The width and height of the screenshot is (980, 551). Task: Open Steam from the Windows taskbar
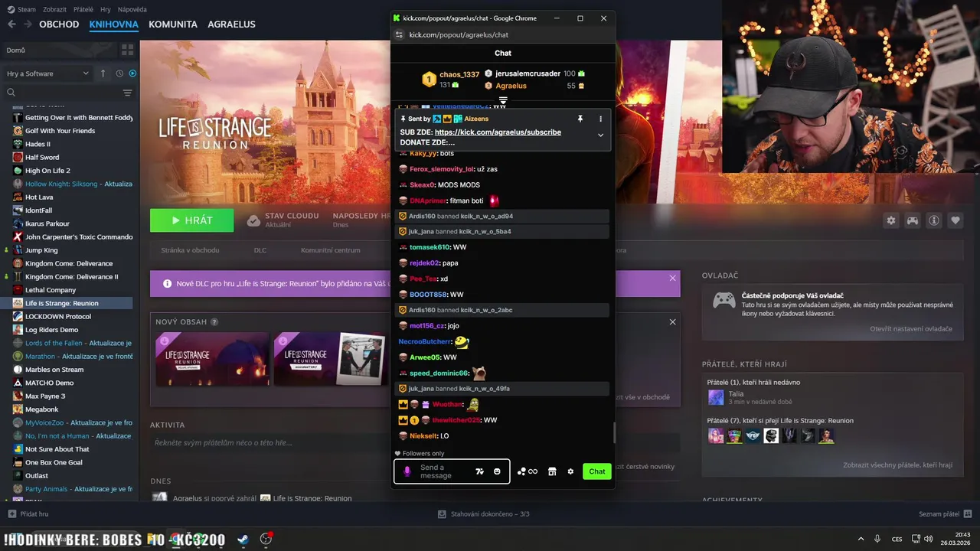coord(242,539)
